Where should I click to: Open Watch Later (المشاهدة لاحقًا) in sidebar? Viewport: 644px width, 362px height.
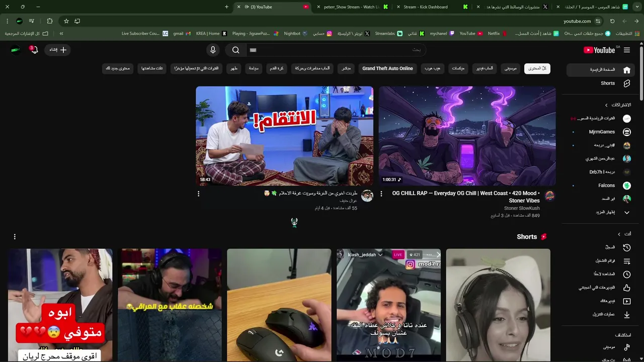tap(600, 275)
